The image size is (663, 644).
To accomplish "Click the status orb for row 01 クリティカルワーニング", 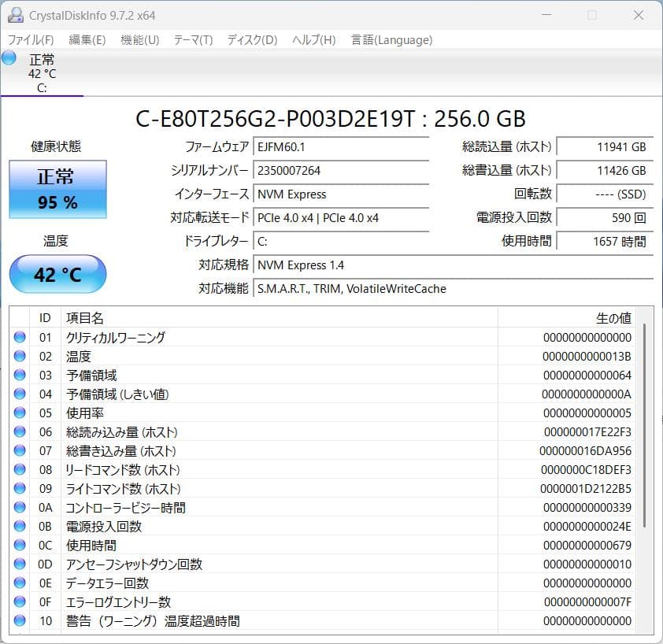I will [20, 337].
